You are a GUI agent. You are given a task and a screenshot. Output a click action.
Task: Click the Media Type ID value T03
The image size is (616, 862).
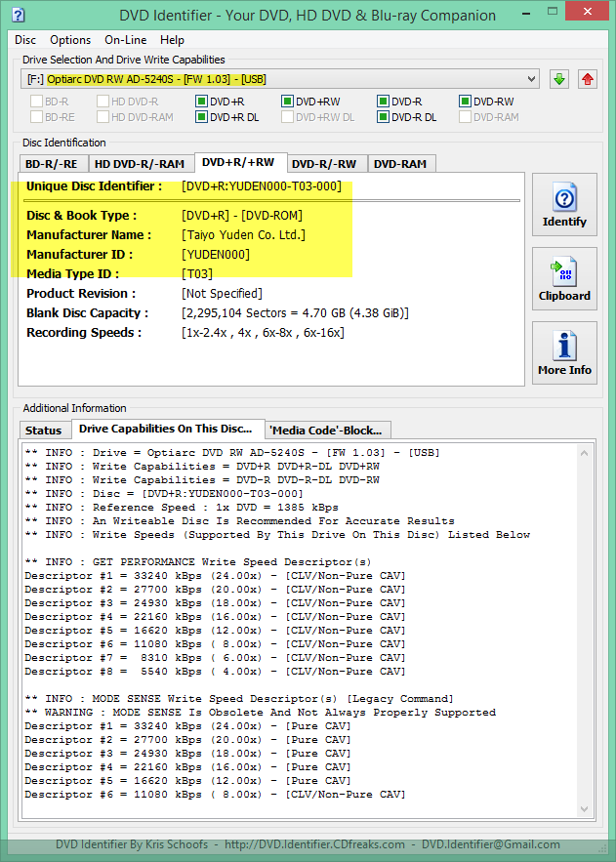(197, 273)
